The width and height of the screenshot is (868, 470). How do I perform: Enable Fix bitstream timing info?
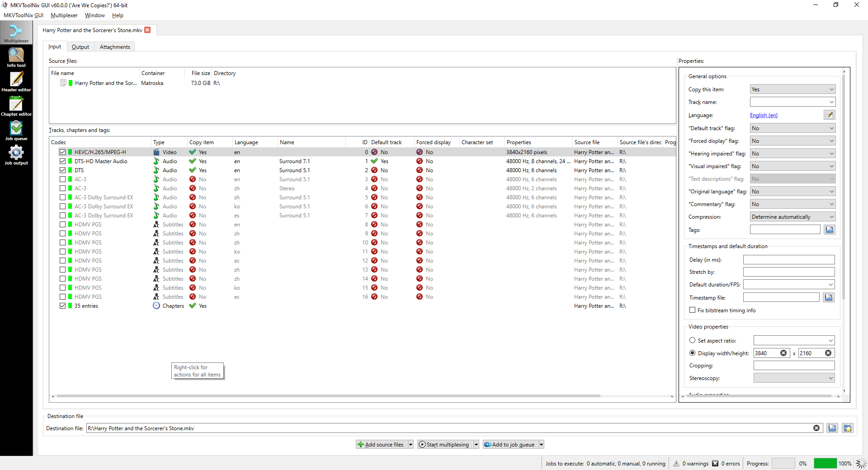pyautogui.click(x=692, y=310)
